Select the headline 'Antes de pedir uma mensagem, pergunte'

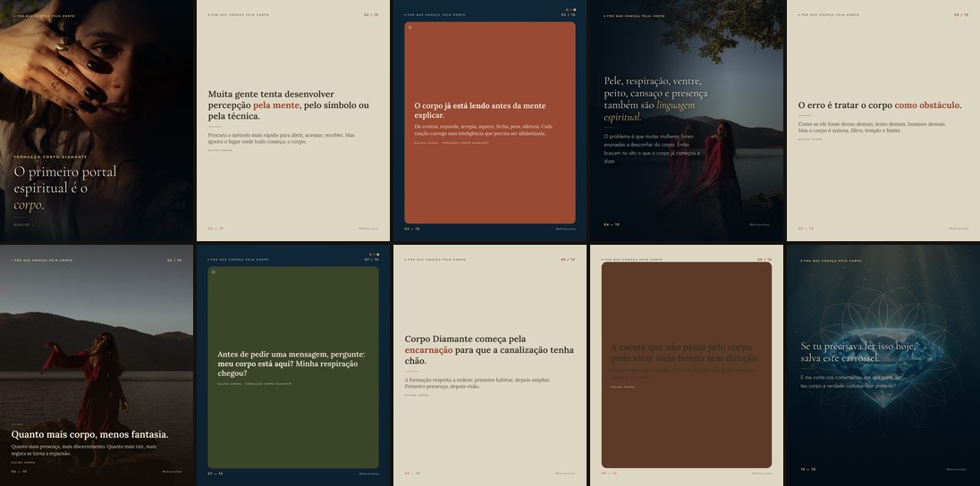point(291,364)
